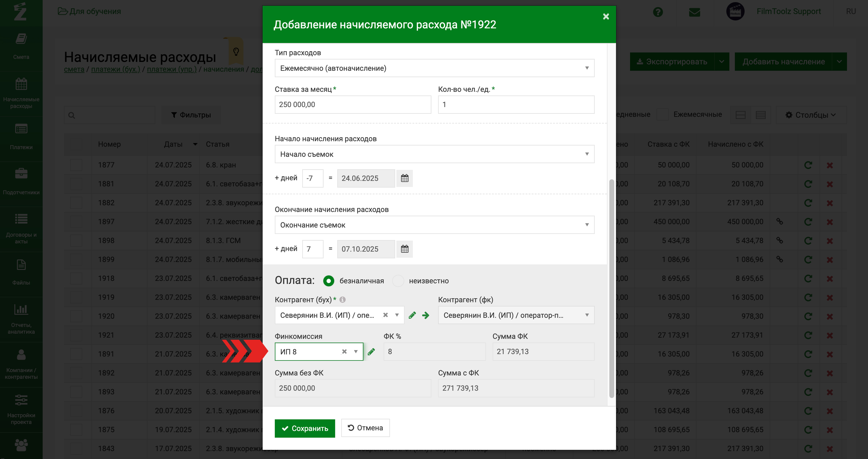Open the Подотчетники briefcase icon

click(x=21, y=174)
